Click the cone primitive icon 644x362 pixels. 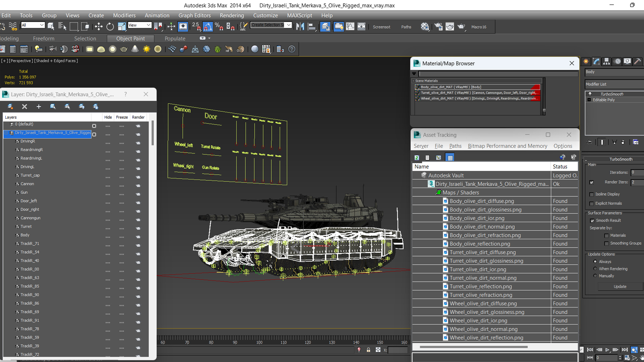(x=135, y=49)
